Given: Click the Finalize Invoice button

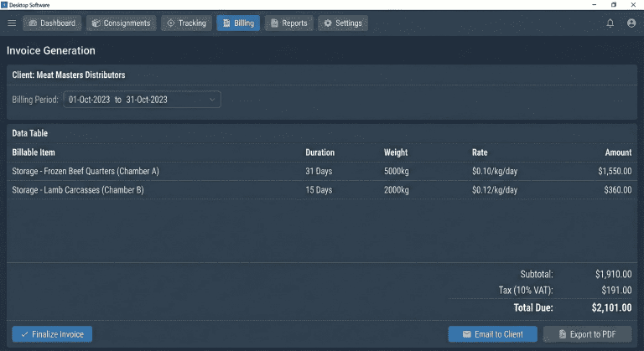Looking at the screenshot, I should [x=52, y=334].
